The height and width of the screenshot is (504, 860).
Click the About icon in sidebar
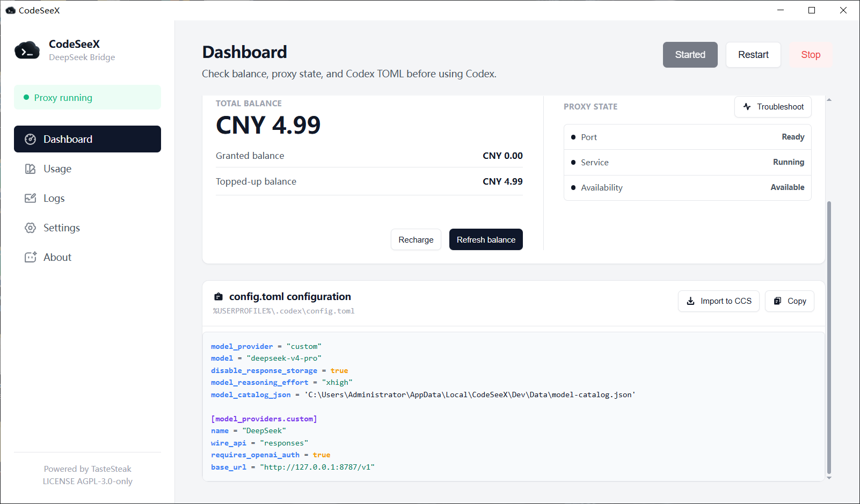coord(31,257)
